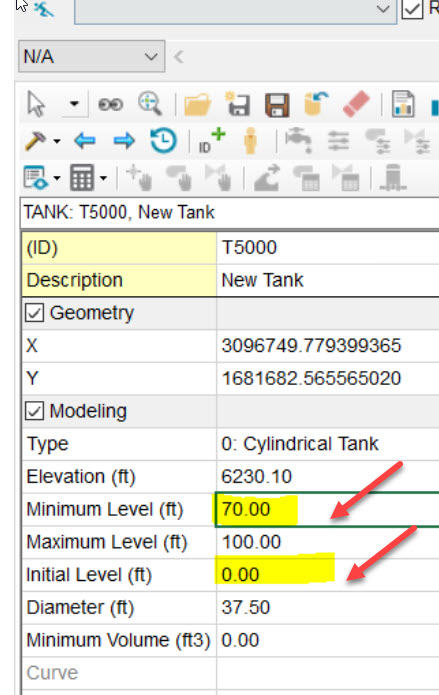Click the grayed sliders controls icon

coord(338,141)
